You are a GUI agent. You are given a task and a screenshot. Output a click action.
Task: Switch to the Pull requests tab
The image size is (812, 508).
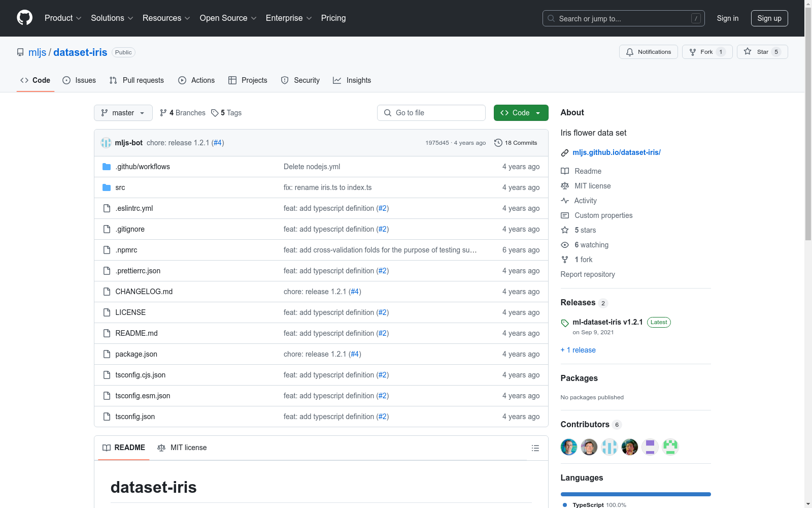(137, 80)
